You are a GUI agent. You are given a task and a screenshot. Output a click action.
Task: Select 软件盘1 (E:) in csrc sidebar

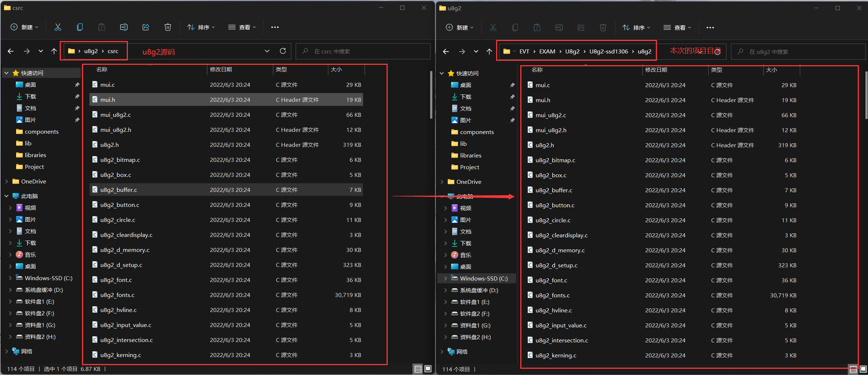coord(39,301)
